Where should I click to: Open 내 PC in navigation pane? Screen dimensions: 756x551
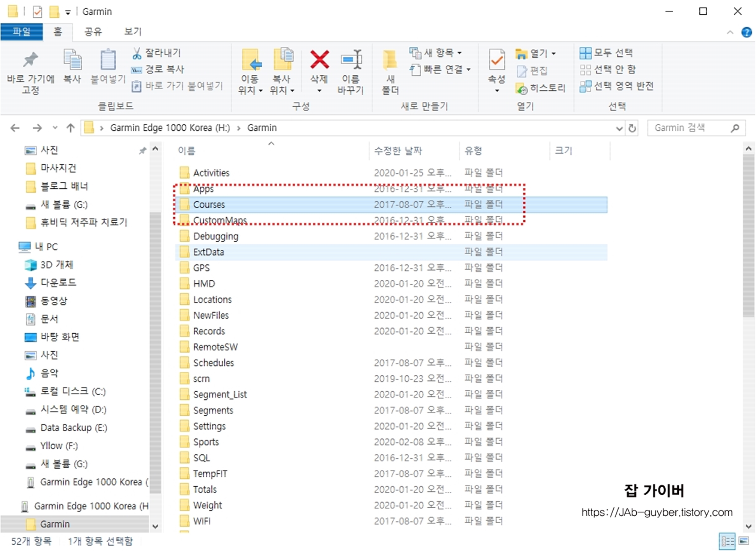pyautogui.click(x=39, y=247)
